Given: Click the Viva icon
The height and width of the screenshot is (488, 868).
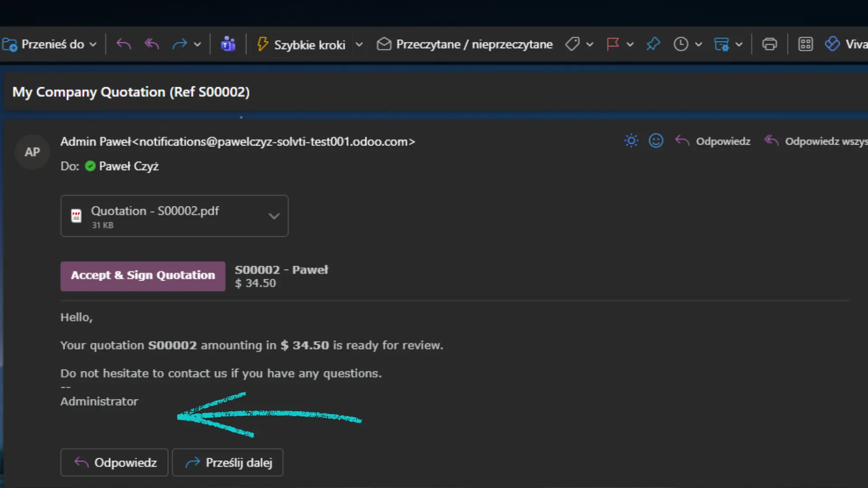Looking at the screenshot, I should [832, 44].
